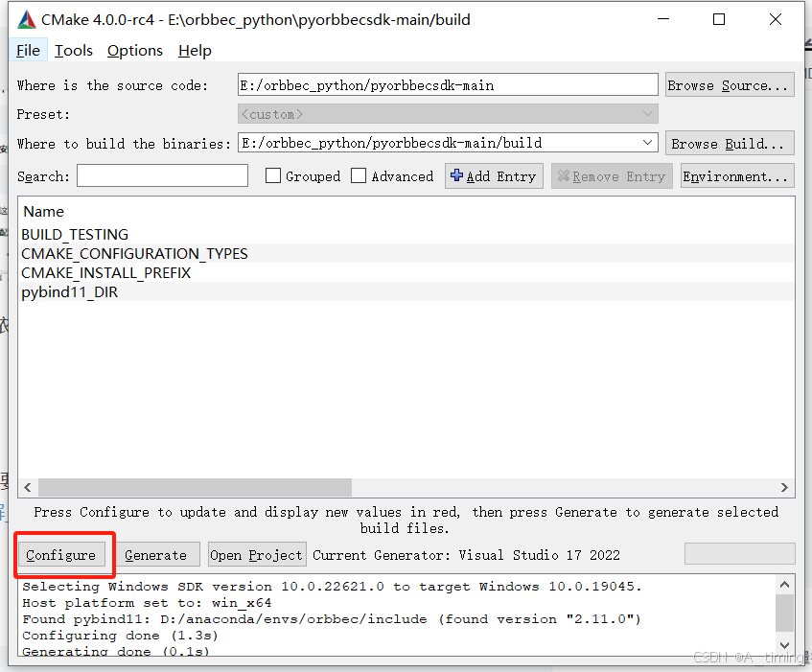The height and width of the screenshot is (672, 812).
Task: Enable the Grouped checkbox
Action: click(x=271, y=175)
